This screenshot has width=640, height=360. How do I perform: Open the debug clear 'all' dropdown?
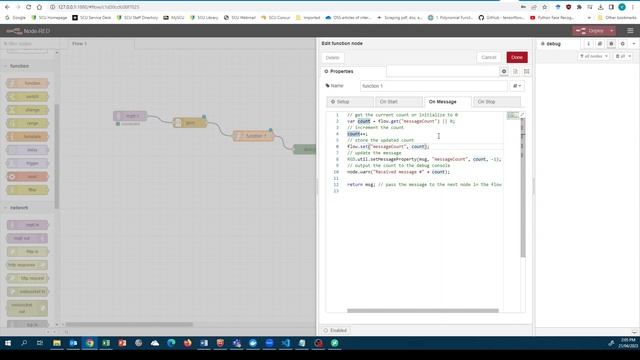pos(623,56)
